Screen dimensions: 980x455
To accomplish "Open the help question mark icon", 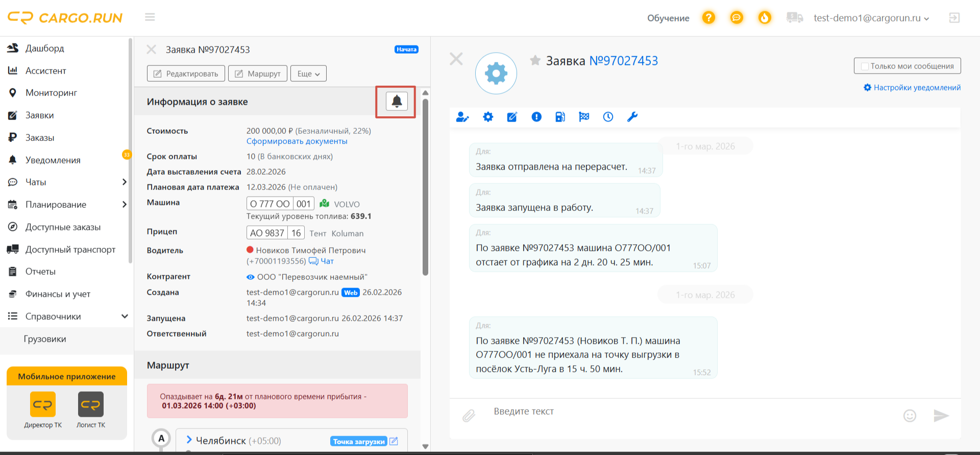I will [x=708, y=18].
